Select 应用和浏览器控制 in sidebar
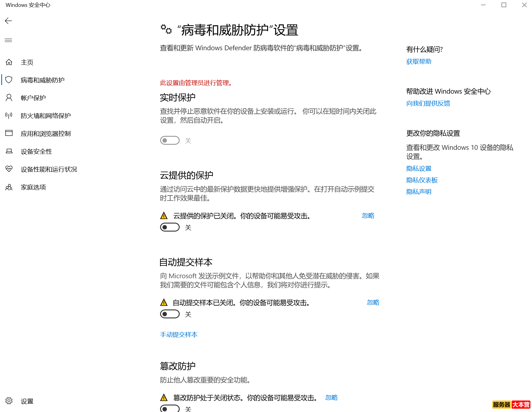532x412 pixels. [x=46, y=133]
